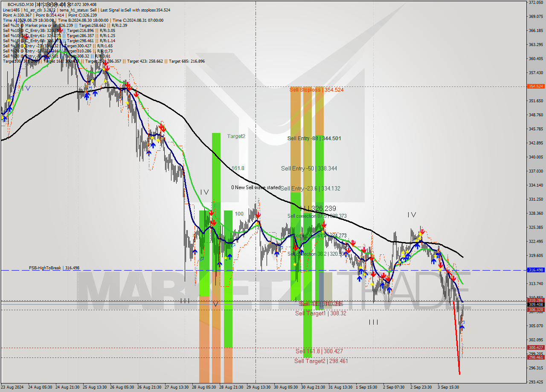Select the Sell Entry -23.6 | 334.132 label
Image resolution: width=546 pixels, height=392 pixels.
point(310,188)
